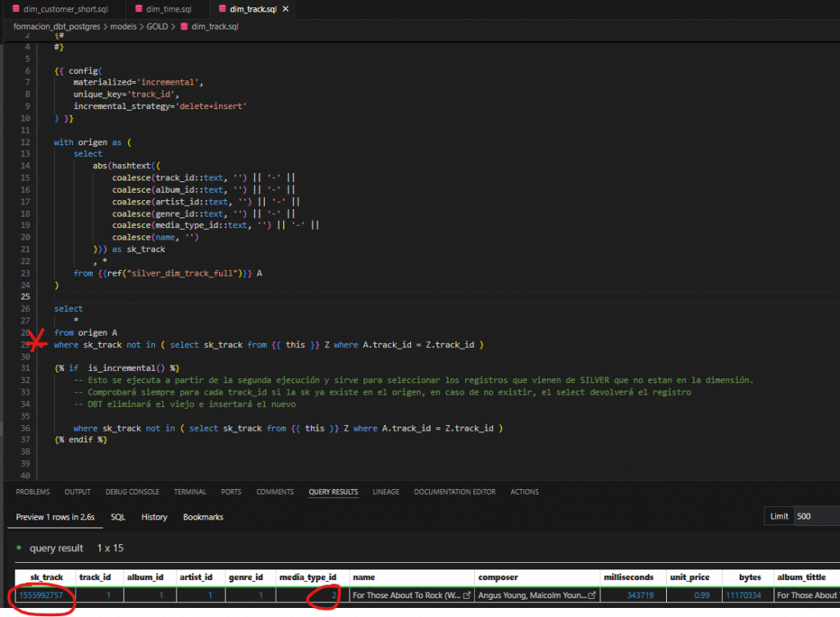This screenshot has height=617, width=840.
Task: Expand GOLD folder in breadcrumb path
Action: coord(157,26)
